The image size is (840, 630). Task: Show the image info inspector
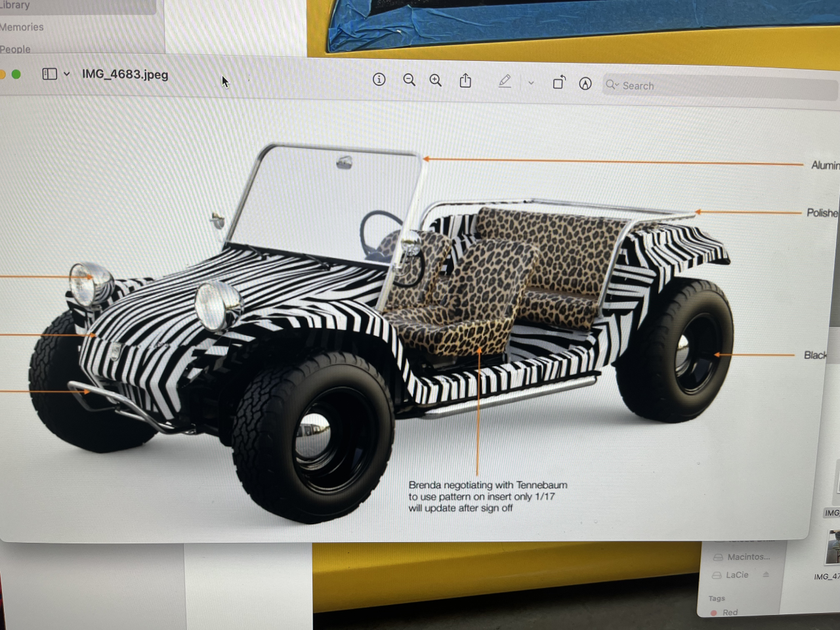coord(379,79)
